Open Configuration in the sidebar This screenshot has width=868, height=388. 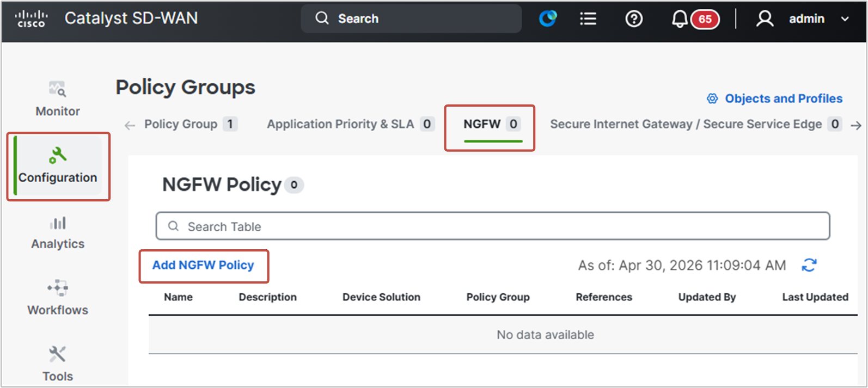coord(58,165)
